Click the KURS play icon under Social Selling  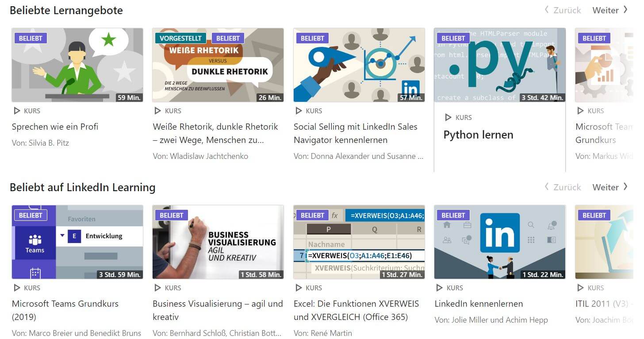[x=299, y=111]
